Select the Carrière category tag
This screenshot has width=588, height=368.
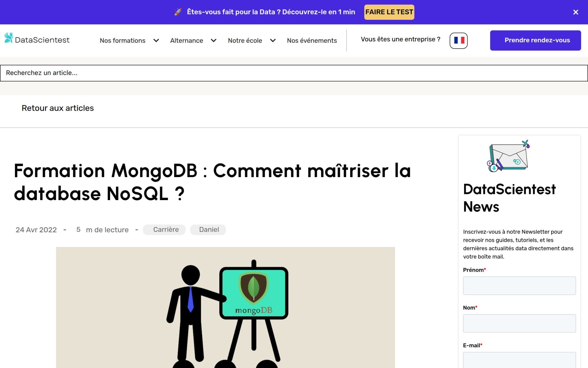pos(164,230)
